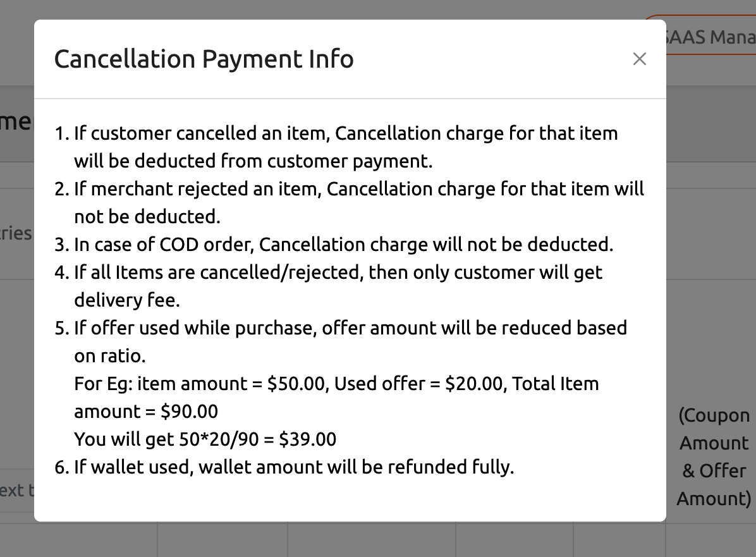This screenshot has width=756, height=557.
Task: Click the $39.00 result value
Action: pos(308,439)
